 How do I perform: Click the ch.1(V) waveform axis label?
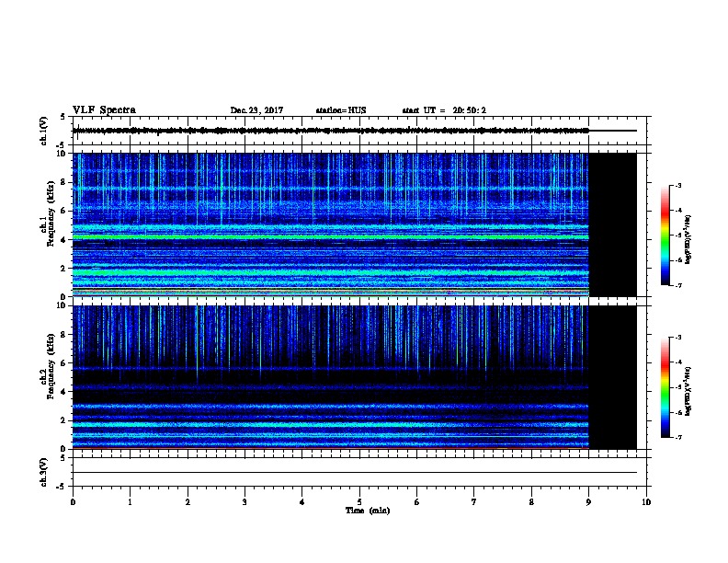(x=43, y=131)
